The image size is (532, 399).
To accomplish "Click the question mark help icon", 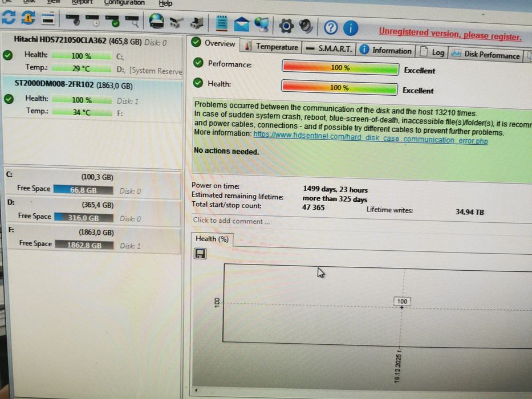I will click(331, 27).
